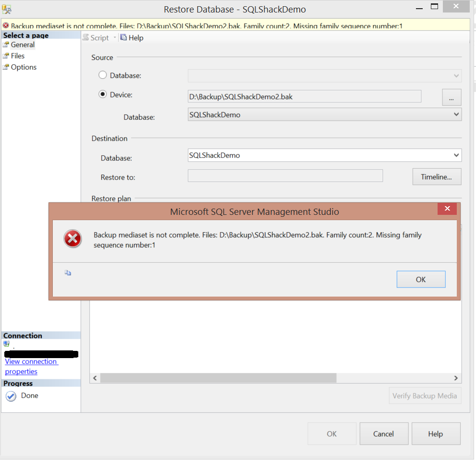Click the Options page icon

[6, 67]
